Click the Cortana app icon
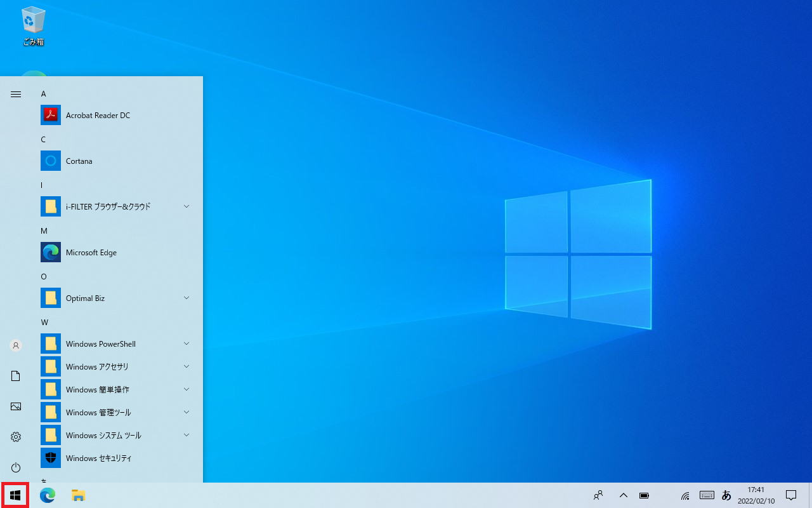This screenshot has width=812, height=508. [x=51, y=161]
